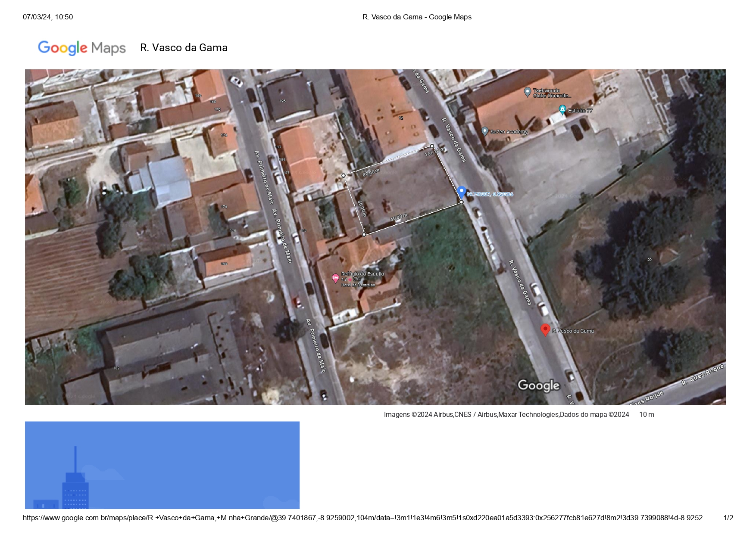
Task: Click the R. Aires Roque street label
Action: [702, 375]
